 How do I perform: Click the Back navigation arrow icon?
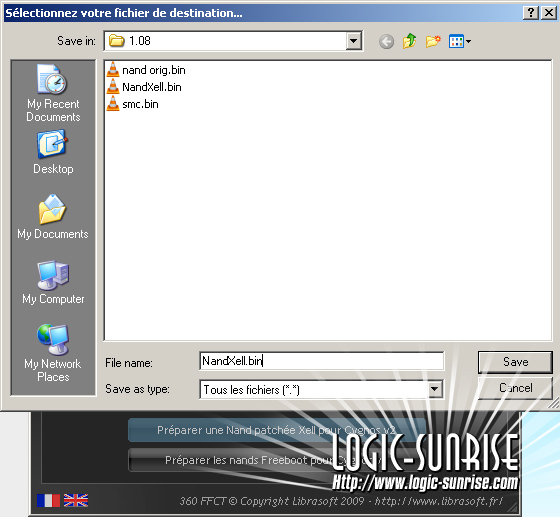click(386, 41)
